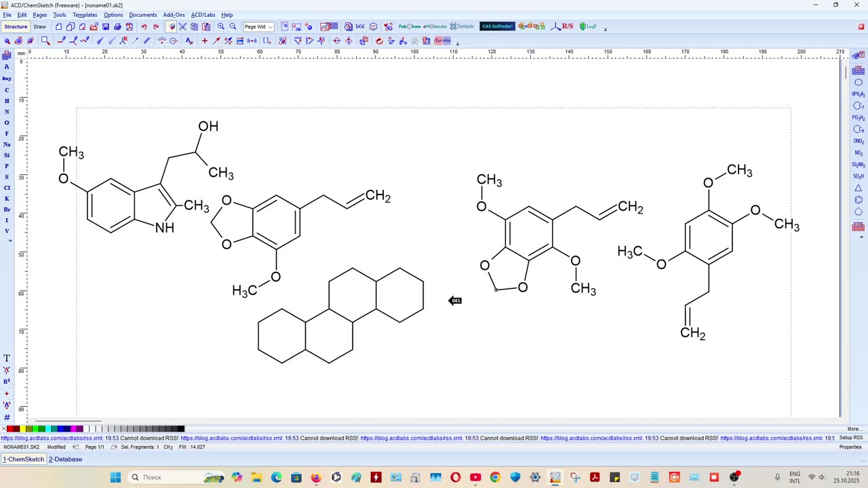Click the Zoom Out magnifier

pos(233,27)
